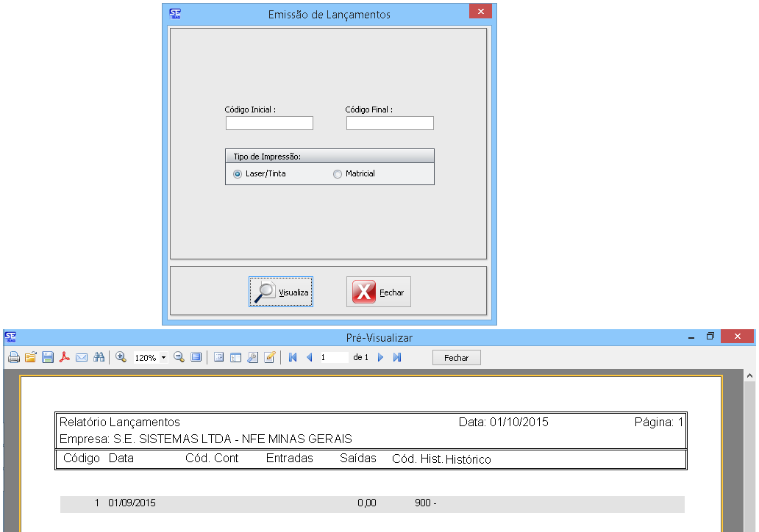Click the Código Inicial input field
The width and height of the screenshot is (759, 532).
[269, 123]
